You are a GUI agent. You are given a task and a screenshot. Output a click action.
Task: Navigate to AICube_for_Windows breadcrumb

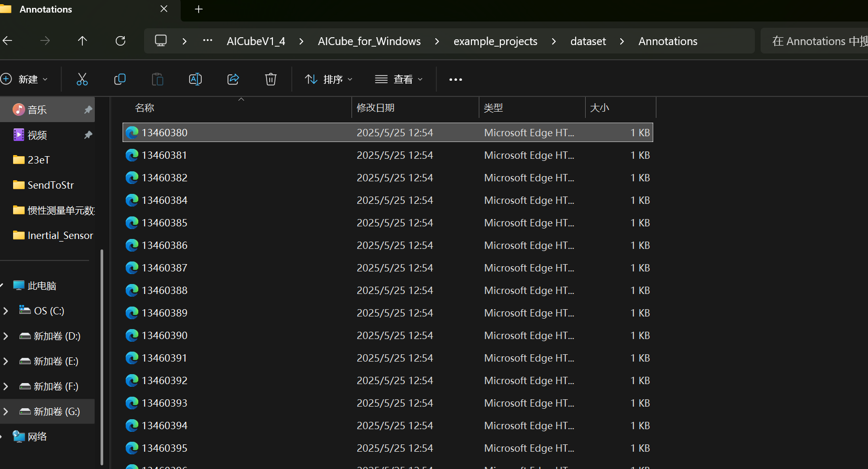tap(369, 41)
